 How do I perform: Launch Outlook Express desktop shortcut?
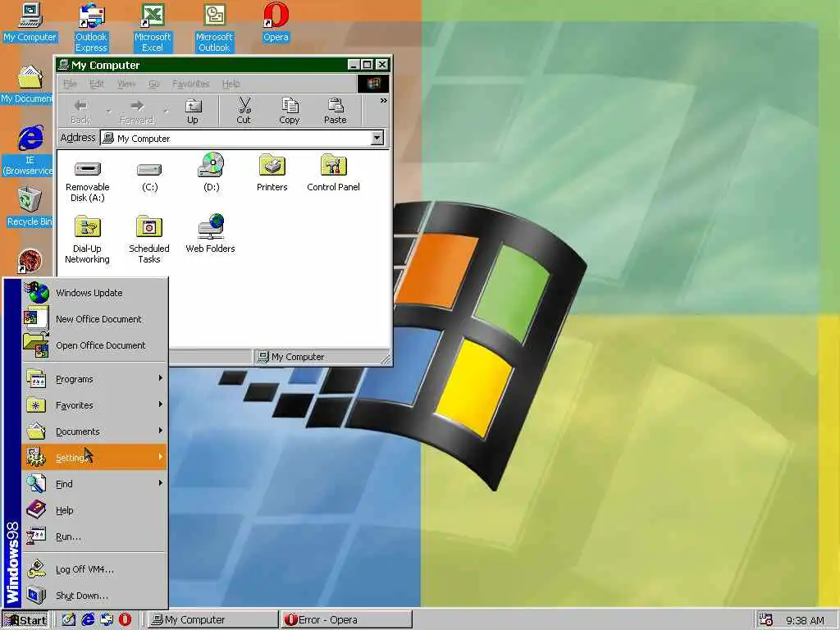(91, 27)
